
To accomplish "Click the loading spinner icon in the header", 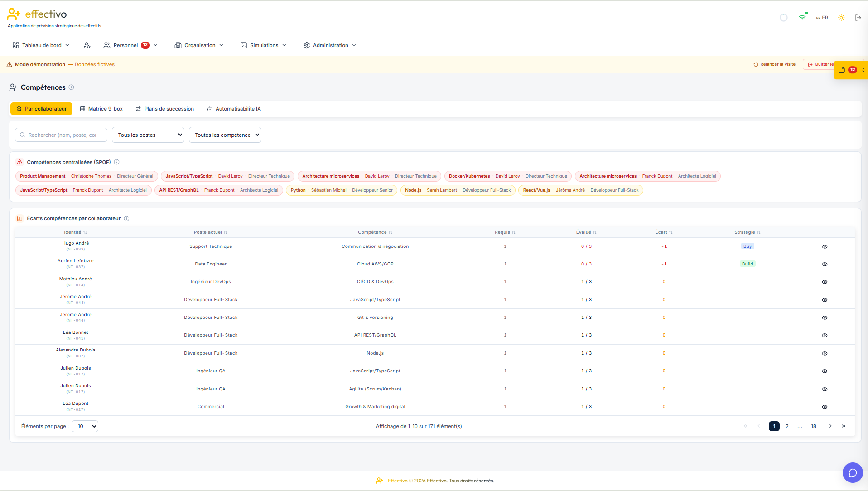I will pos(783,18).
